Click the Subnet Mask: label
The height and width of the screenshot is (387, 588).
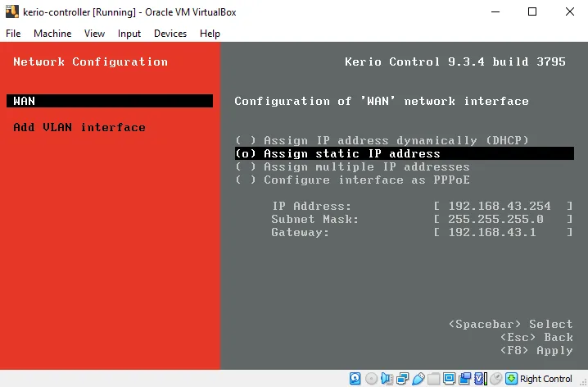pyautogui.click(x=315, y=219)
